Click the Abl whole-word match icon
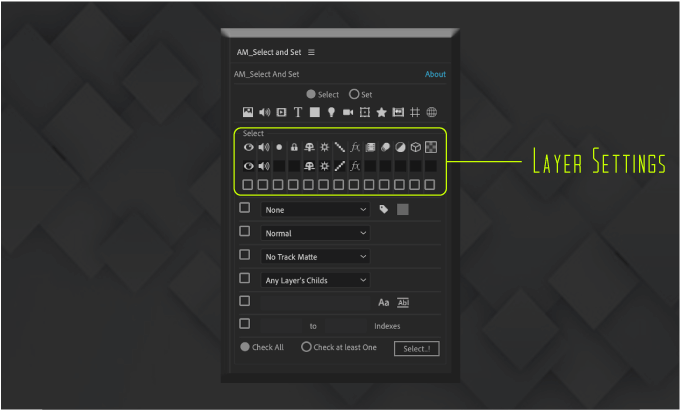The width and height of the screenshot is (680, 410). 403,302
